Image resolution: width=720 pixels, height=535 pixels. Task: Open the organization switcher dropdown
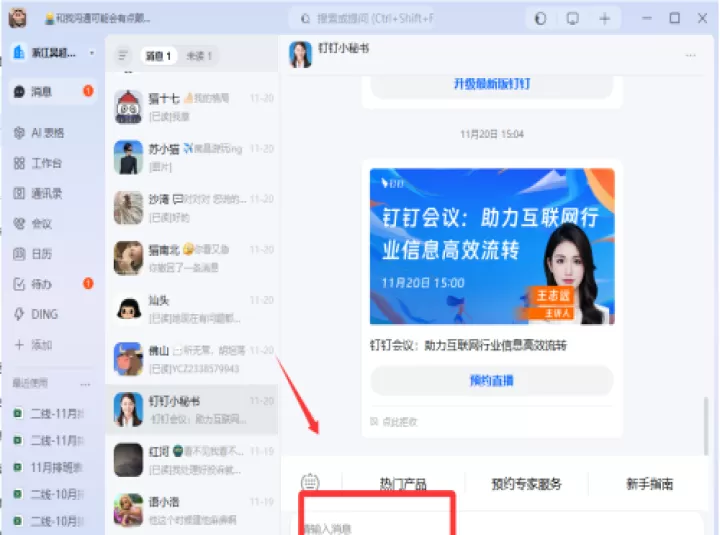(54, 53)
